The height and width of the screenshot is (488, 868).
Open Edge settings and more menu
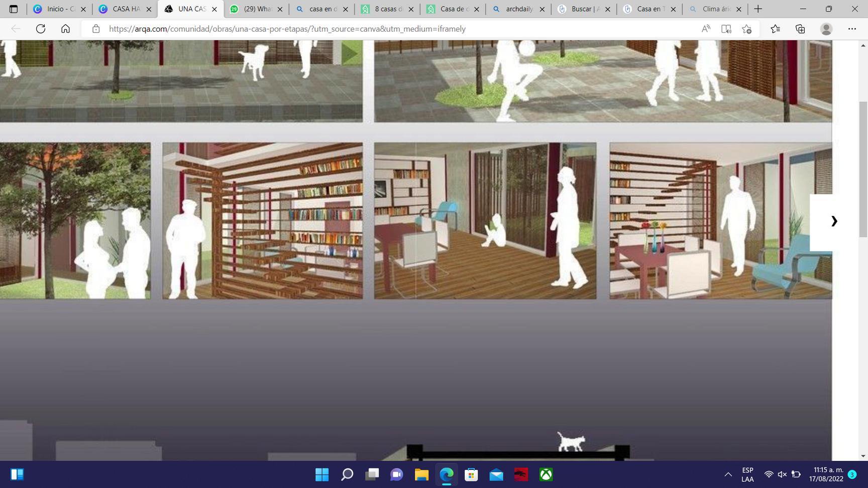tap(852, 29)
